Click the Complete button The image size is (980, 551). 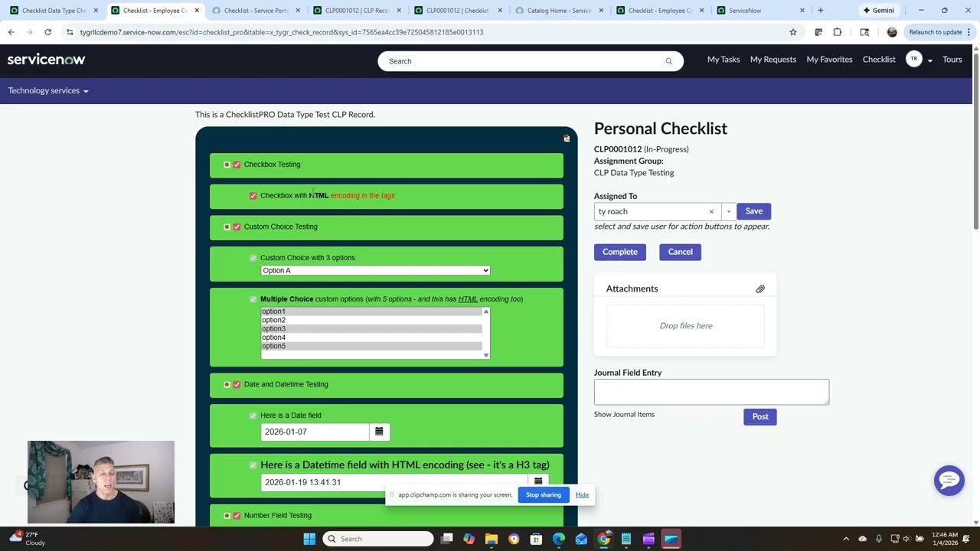click(619, 251)
